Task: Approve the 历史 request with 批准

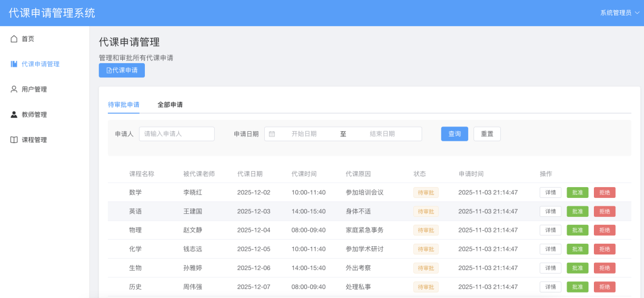Action: [x=577, y=287]
